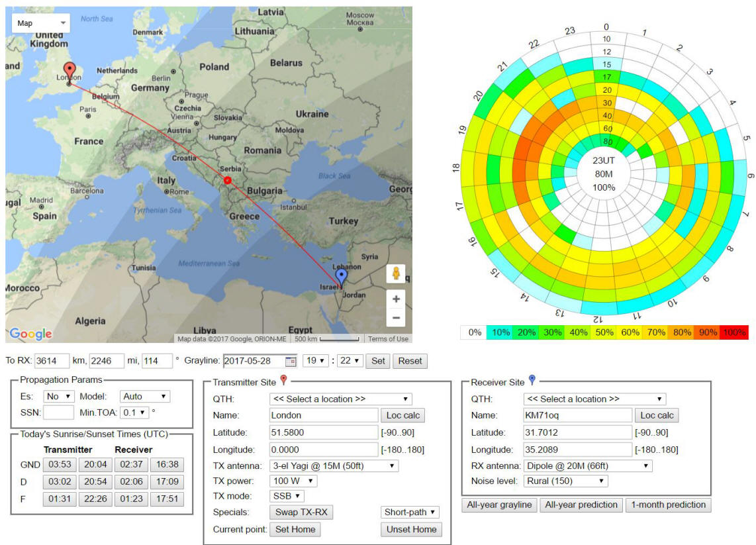Open the Grayline date calendar picker icon
This screenshot has height=545, width=756.
click(290, 361)
